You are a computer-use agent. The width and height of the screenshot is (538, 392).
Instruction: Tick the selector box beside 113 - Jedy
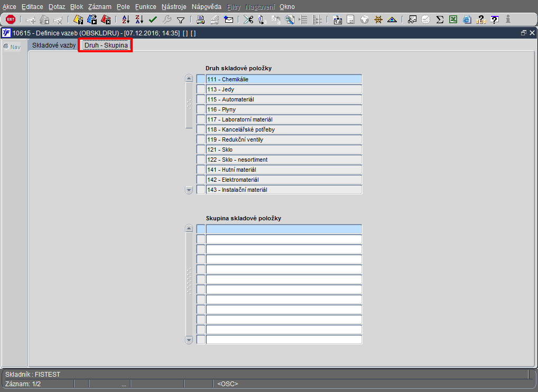(x=201, y=89)
